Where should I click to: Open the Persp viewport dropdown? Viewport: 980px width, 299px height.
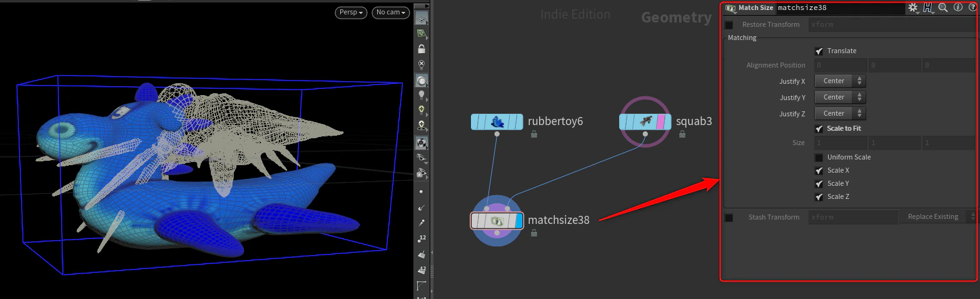pos(351,13)
